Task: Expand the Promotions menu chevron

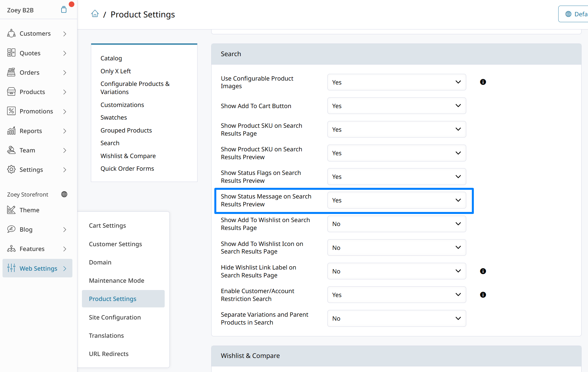Action: [x=65, y=111]
